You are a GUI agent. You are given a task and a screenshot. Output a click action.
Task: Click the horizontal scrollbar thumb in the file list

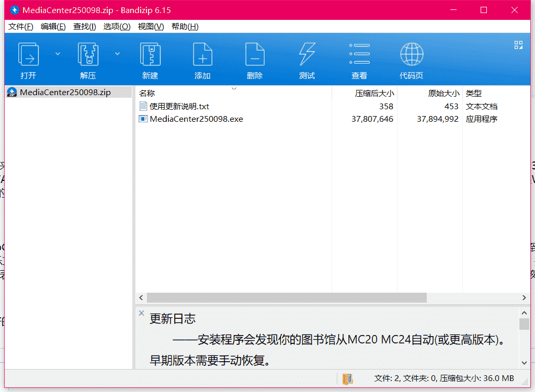pyautogui.click(x=287, y=297)
